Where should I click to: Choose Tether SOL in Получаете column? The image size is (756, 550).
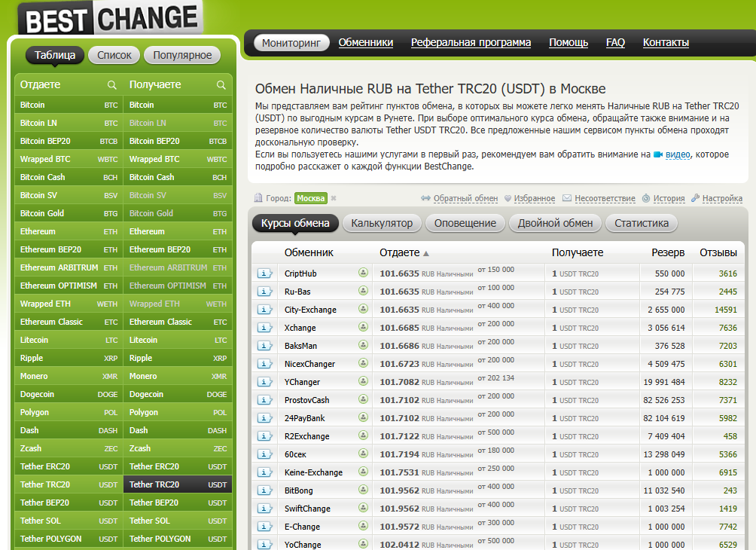click(178, 521)
